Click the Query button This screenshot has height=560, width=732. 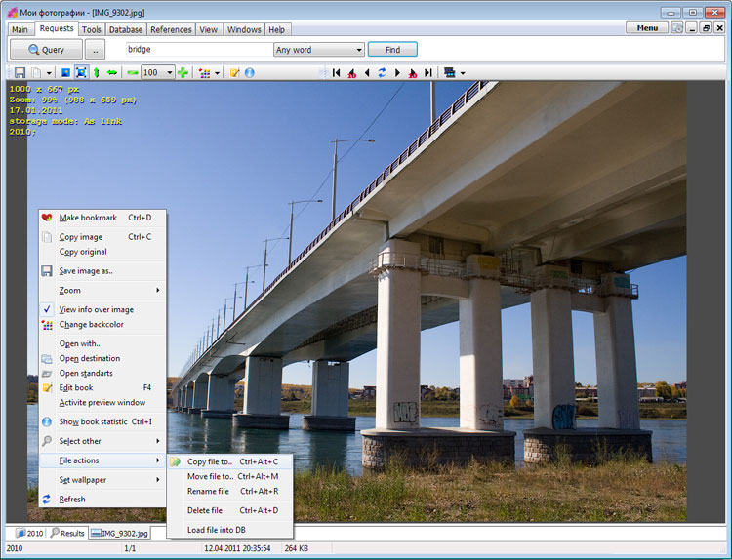[x=46, y=50]
